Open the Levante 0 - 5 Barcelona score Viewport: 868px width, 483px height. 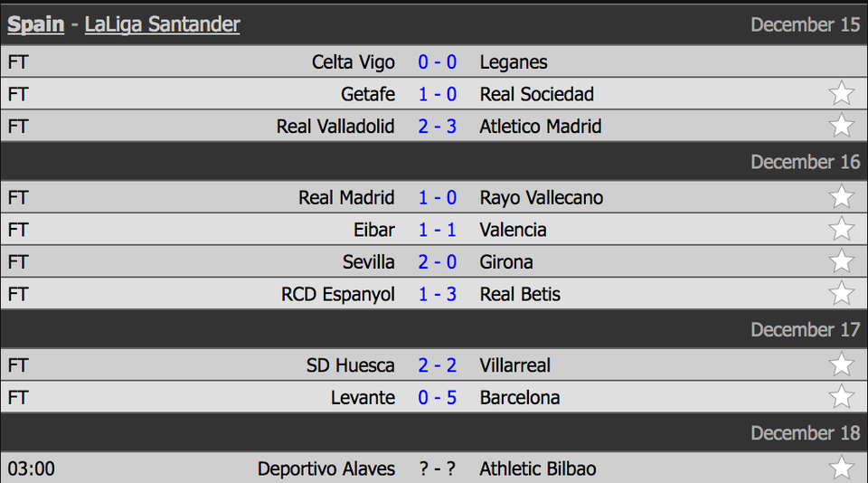(438, 398)
